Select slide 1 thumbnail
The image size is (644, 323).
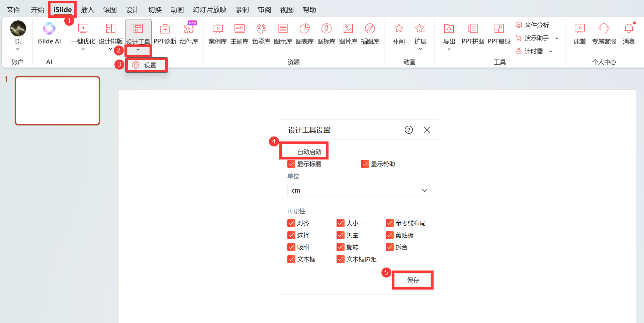(x=57, y=101)
